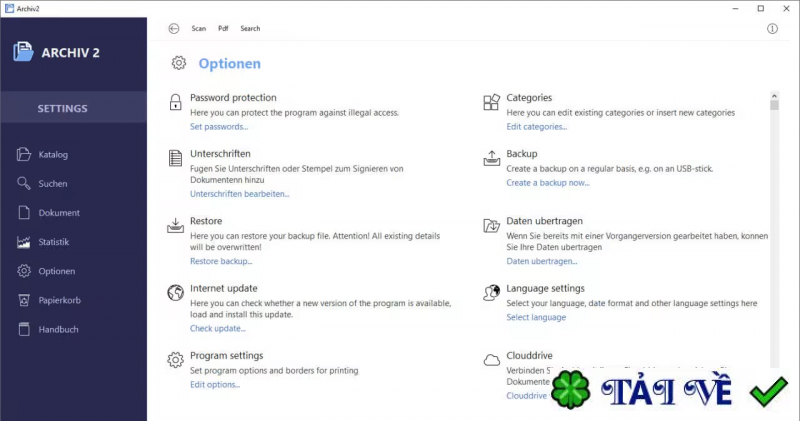Click Pdf in the top toolbar
Viewport: 800px width, 421px height.
223,29
